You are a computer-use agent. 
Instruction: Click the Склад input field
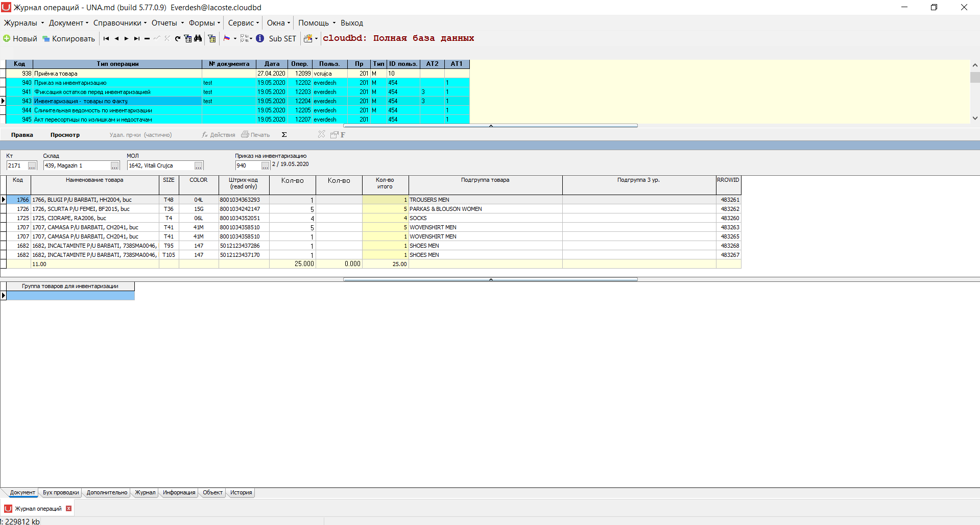(77, 165)
